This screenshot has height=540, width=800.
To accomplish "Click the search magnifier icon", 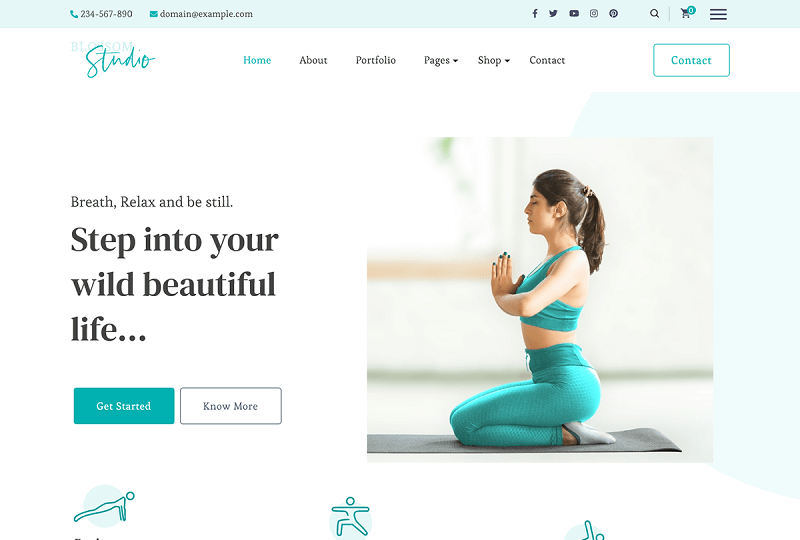I will pyautogui.click(x=655, y=14).
